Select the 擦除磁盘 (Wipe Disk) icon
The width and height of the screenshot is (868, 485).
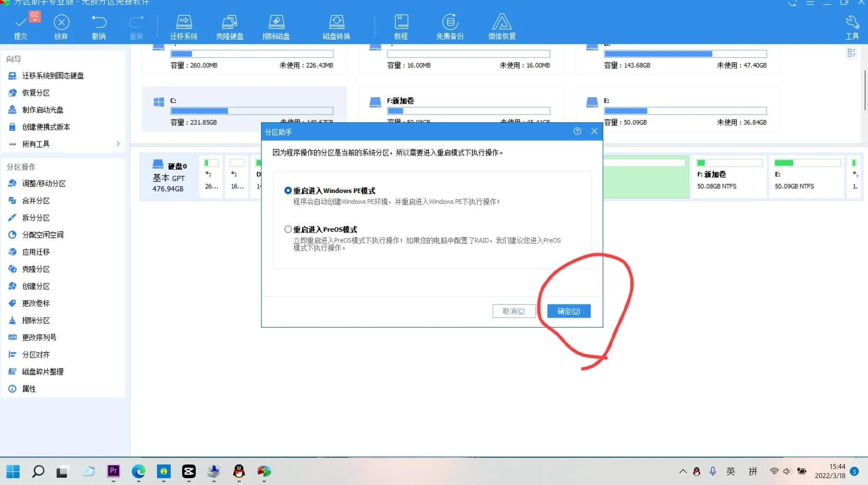click(x=276, y=26)
